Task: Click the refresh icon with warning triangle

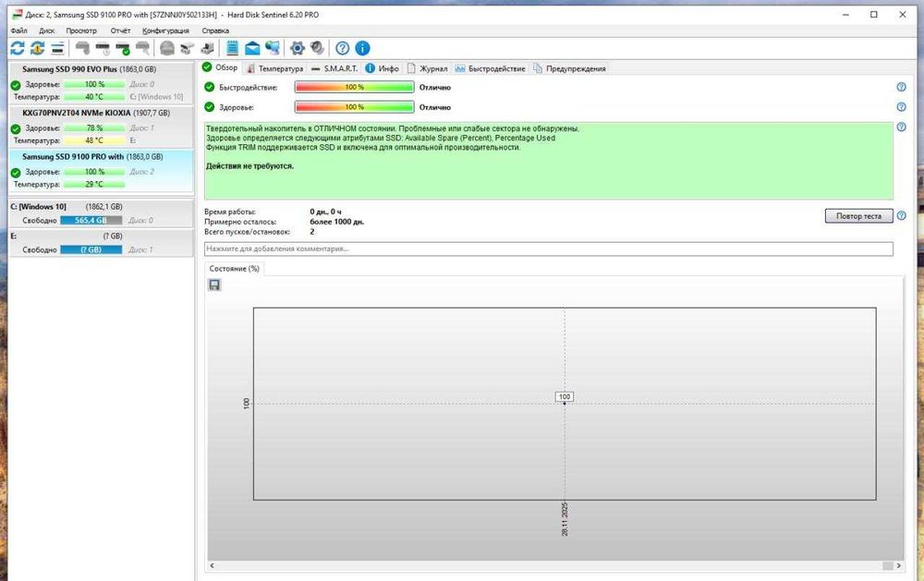Action: [37, 48]
